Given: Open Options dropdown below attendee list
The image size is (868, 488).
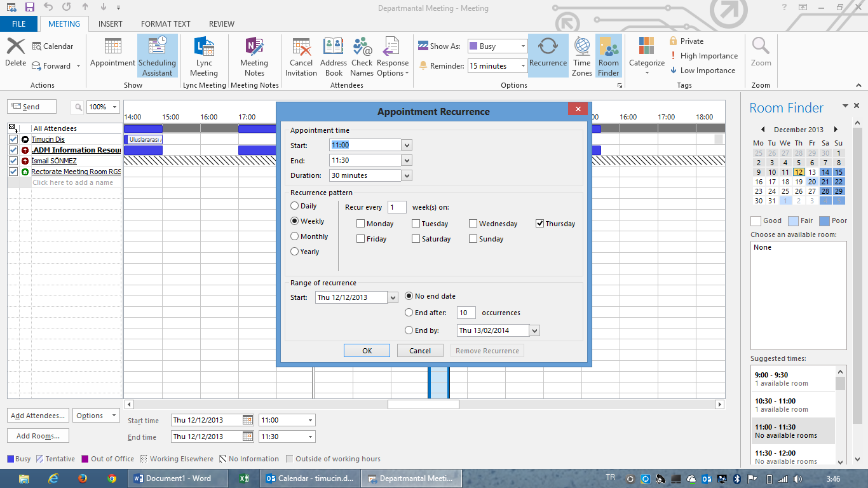Looking at the screenshot, I should (x=96, y=416).
